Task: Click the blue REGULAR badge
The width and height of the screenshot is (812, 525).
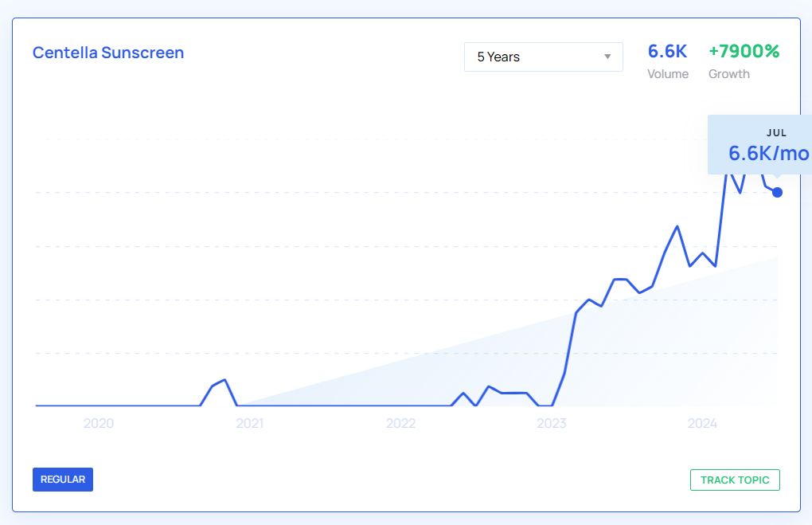Action: (63, 480)
